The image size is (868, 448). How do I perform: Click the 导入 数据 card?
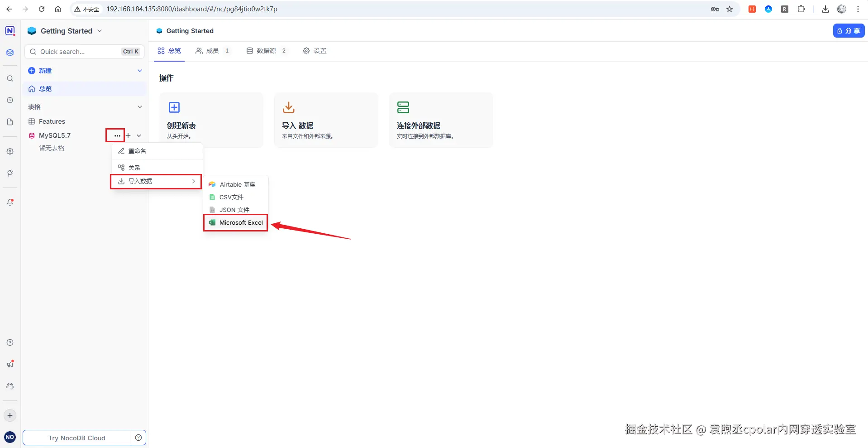click(326, 120)
